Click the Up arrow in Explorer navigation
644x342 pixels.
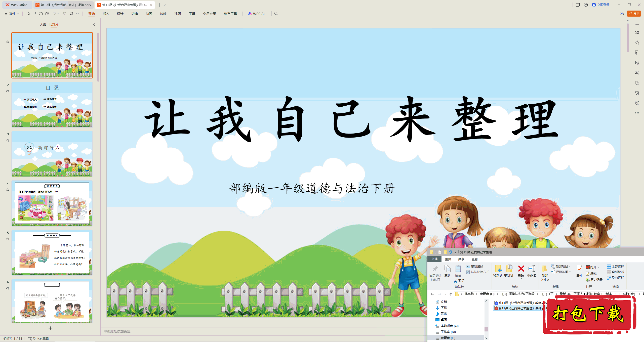coord(451,294)
